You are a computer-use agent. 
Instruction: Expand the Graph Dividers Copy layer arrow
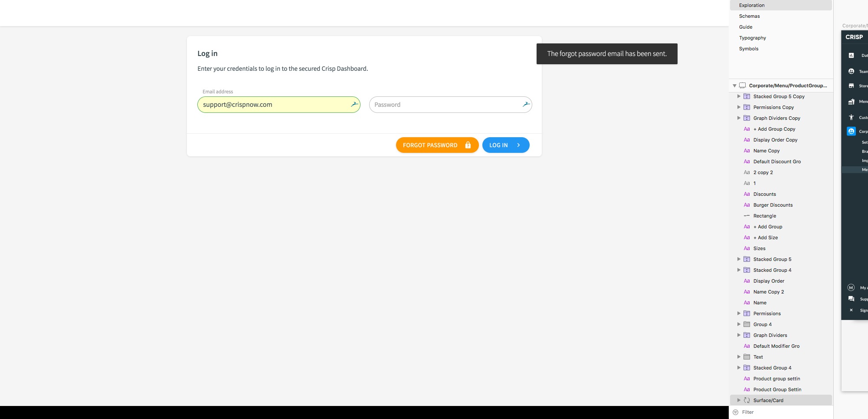739,118
